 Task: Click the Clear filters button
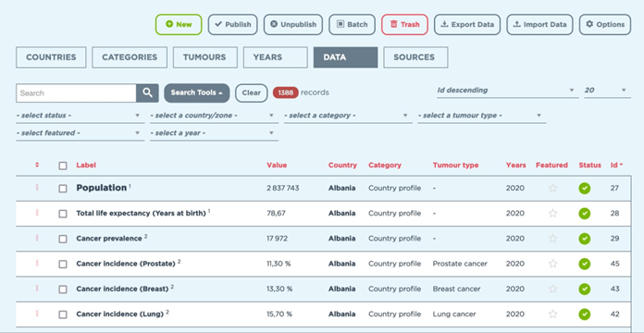click(252, 92)
